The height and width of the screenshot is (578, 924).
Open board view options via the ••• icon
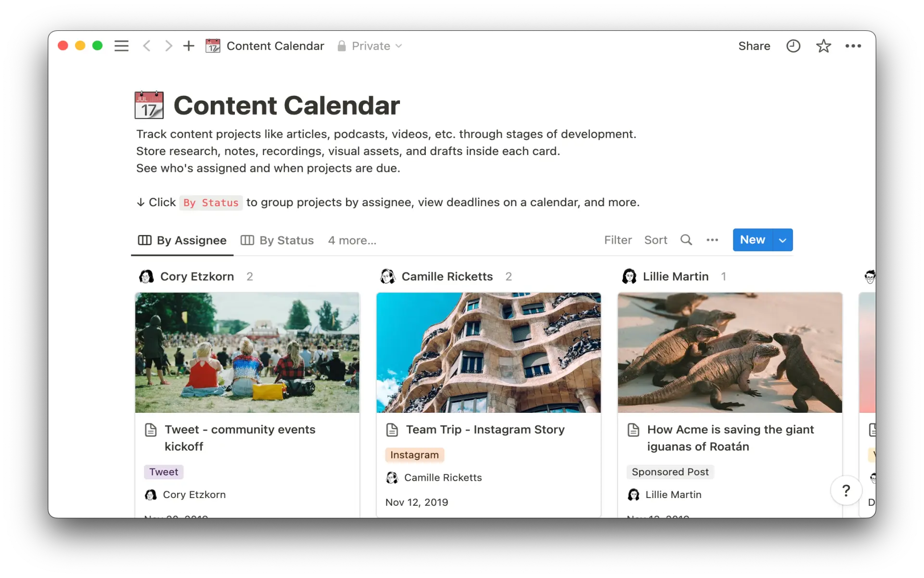[x=712, y=240]
